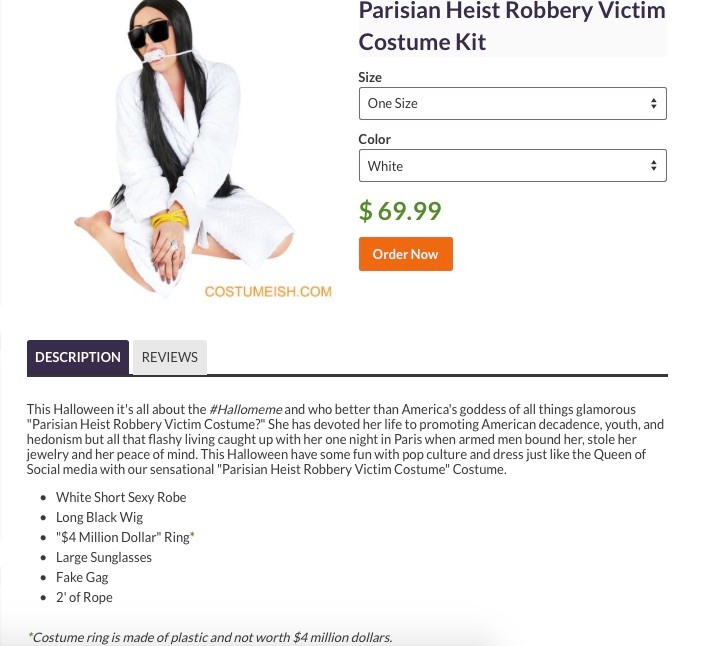Screen dimensions: 707x646
Task: Click the orange Order Now button
Action: [x=406, y=254]
